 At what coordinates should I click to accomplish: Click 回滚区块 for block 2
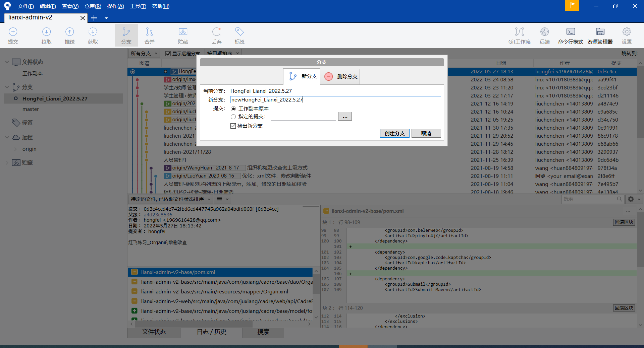coord(624,308)
